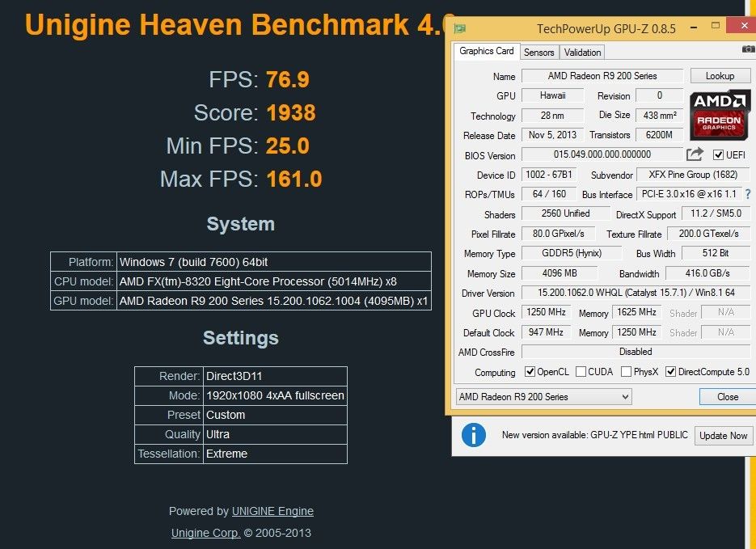This screenshot has height=549, width=756.
Task: Click the Quality cell Ultra
Action: pyautogui.click(x=275, y=434)
